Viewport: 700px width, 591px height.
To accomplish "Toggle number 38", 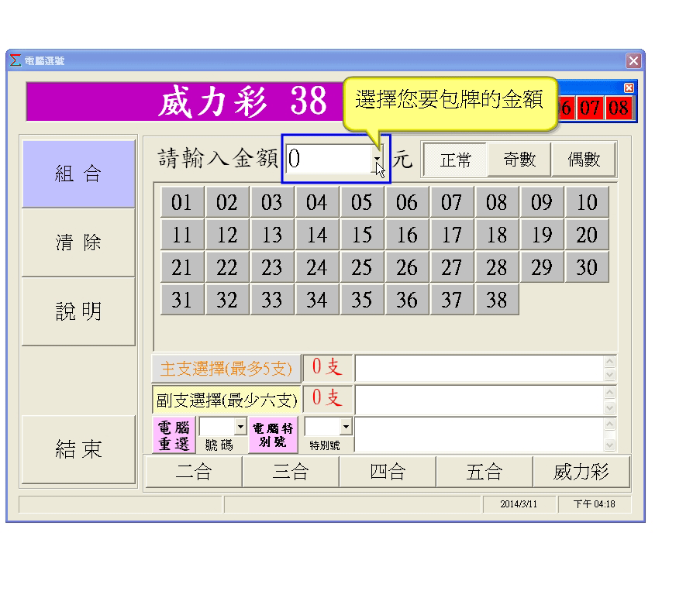I will (497, 300).
